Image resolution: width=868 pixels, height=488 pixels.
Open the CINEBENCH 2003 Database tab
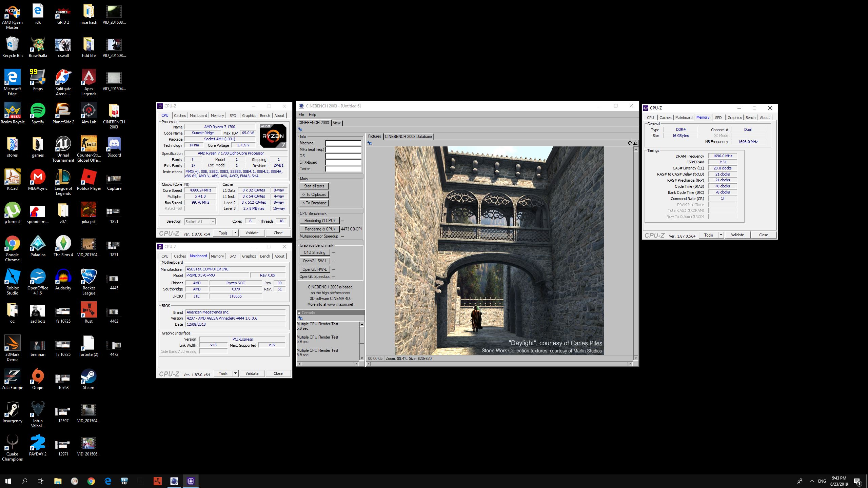click(x=408, y=137)
